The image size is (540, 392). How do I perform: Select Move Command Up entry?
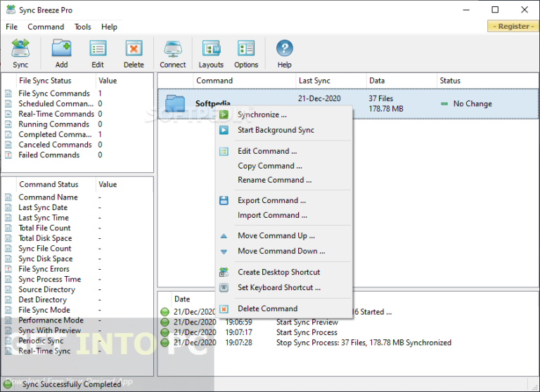coord(276,236)
